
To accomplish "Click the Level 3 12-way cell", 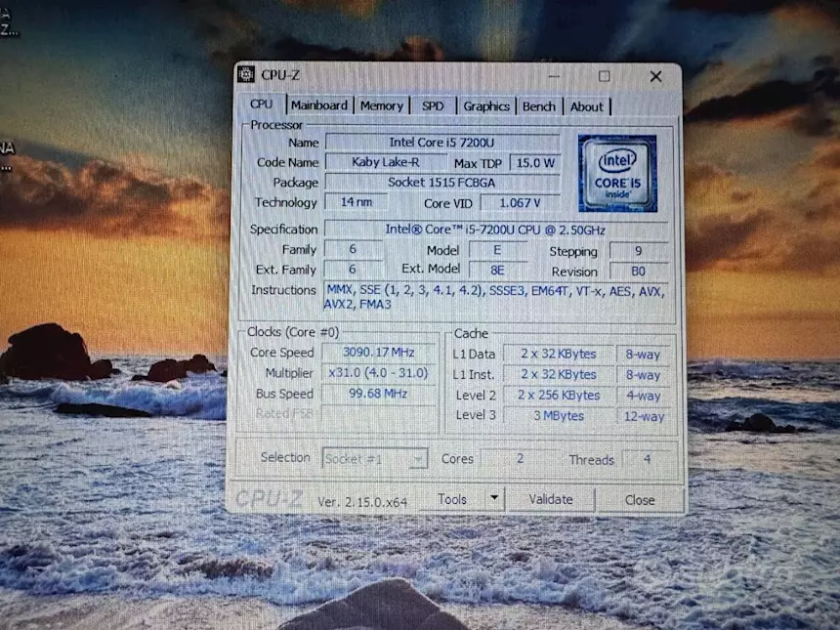I will (643, 416).
